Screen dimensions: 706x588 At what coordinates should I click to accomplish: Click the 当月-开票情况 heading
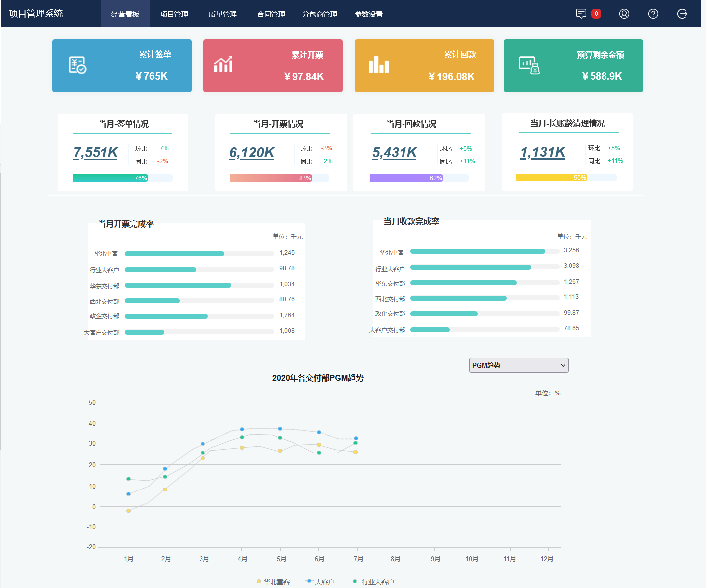click(278, 124)
